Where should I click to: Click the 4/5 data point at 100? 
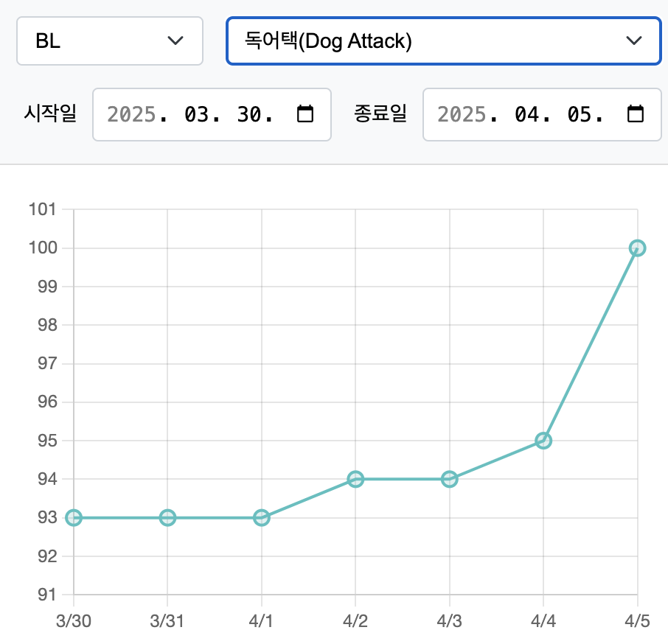[637, 248]
